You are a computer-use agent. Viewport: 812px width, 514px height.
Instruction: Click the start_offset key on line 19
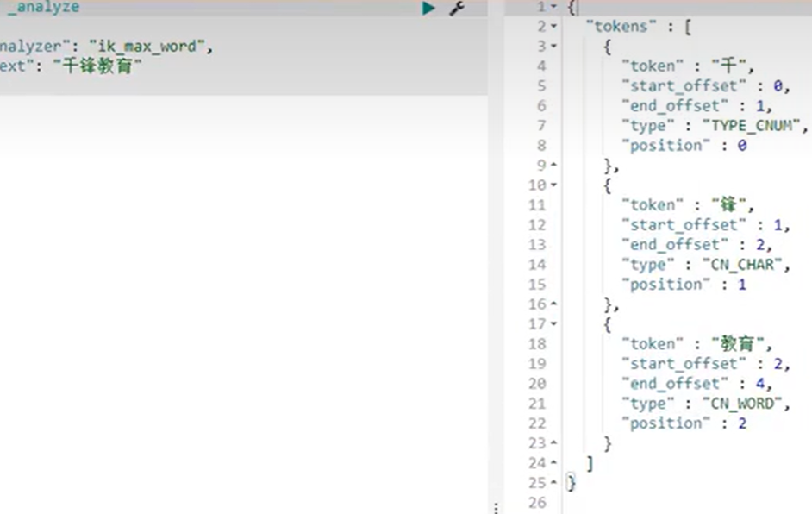tap(684, 364)
